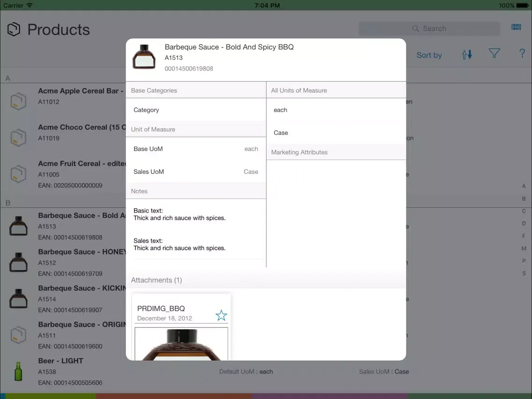Choose the 'each' unit of measure
532x399 pixels.
tap(336, 110)
